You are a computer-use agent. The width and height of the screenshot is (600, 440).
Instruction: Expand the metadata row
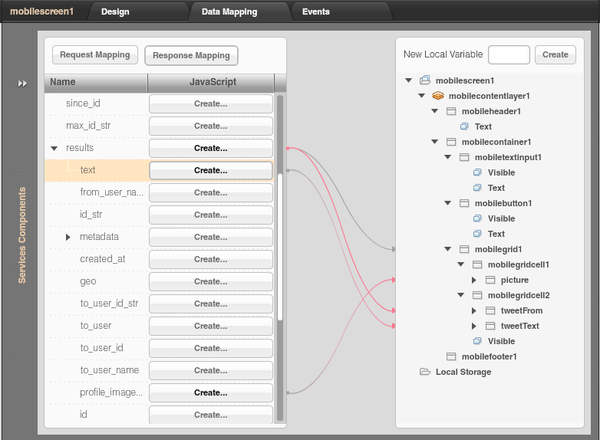[69, 237]
